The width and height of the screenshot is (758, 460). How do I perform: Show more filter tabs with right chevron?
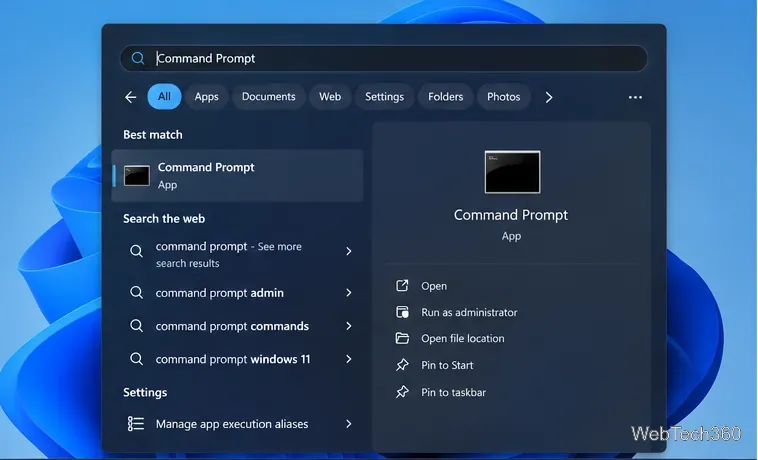pyautogui.click(x=549, y=97)
